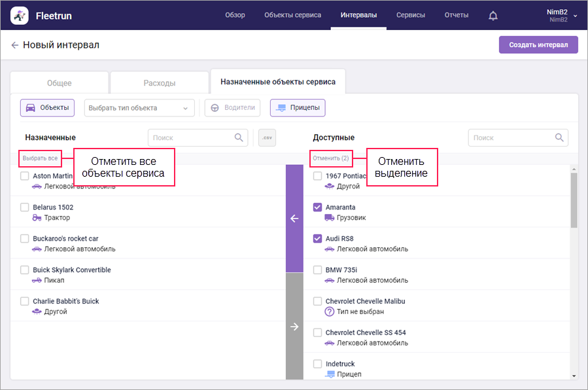Viewport: 588px width, 390px height.
Task: Click the notifications bell icon
Action: [493, 16]
